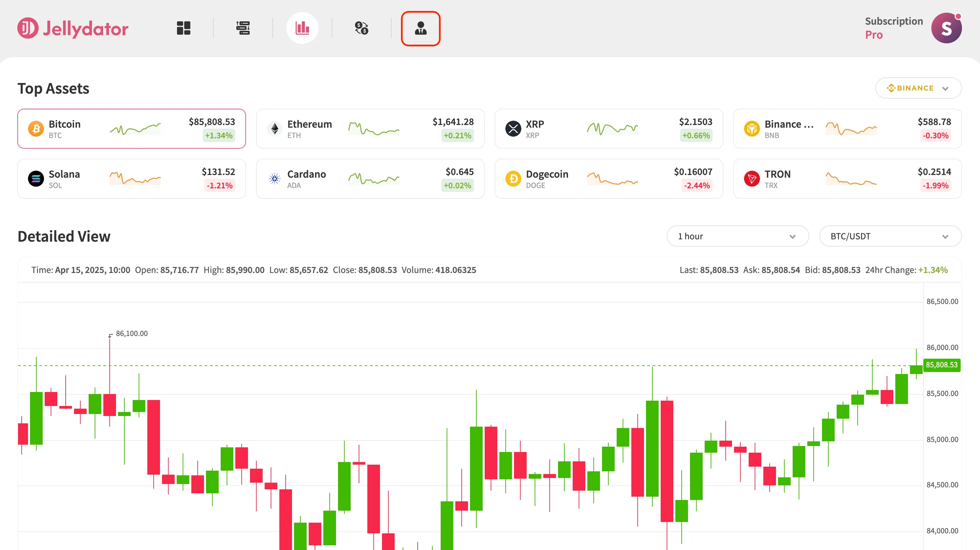Image resolution: width=980 pixels, height=550 pixels.
Task: Click the Top Assets heading
Action: (53, 89)
